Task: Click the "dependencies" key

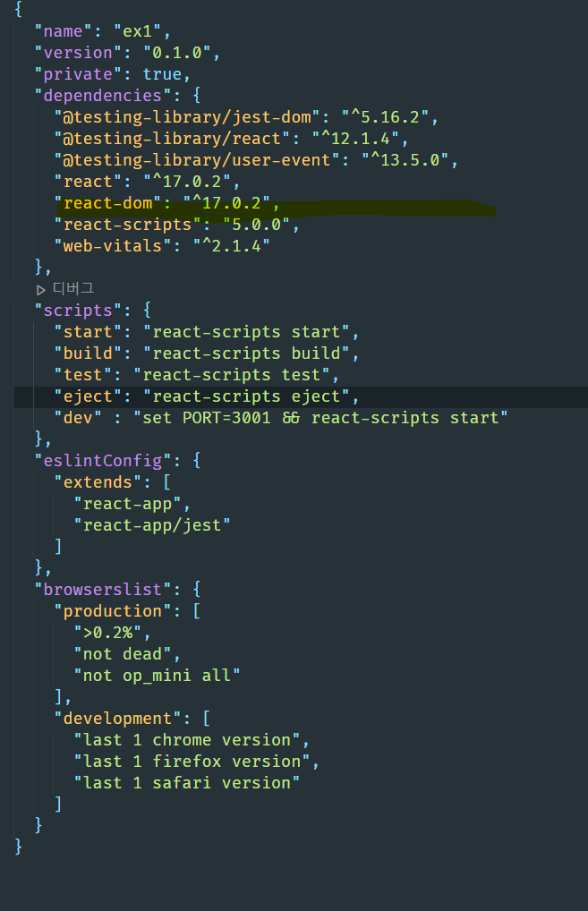Action: 103,96
